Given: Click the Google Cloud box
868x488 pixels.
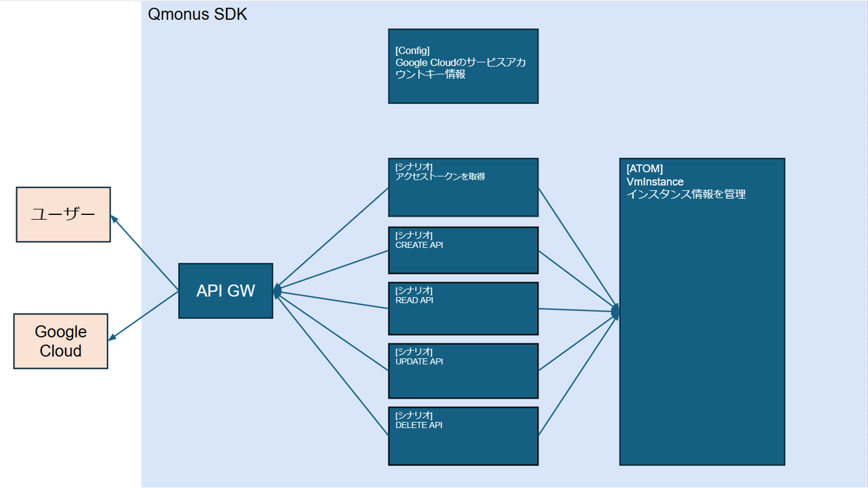Looking at the screenshot, I should [x=60, y=341].
